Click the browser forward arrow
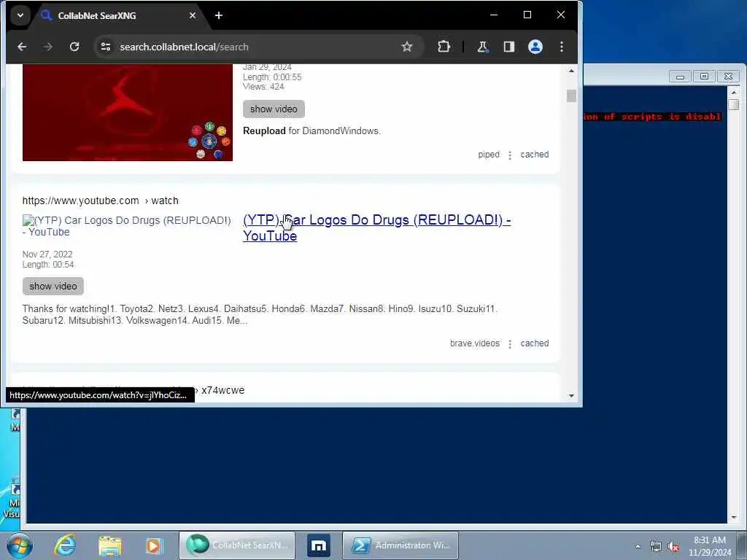 click(47, 47)
